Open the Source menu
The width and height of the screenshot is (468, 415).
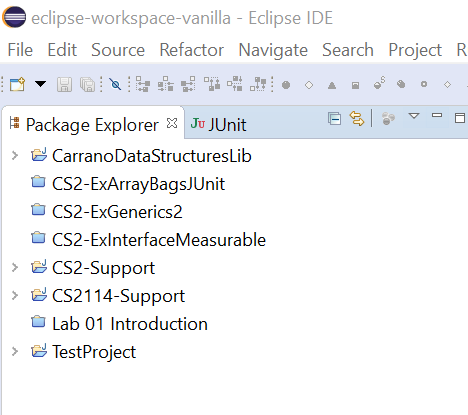(118, 50)
